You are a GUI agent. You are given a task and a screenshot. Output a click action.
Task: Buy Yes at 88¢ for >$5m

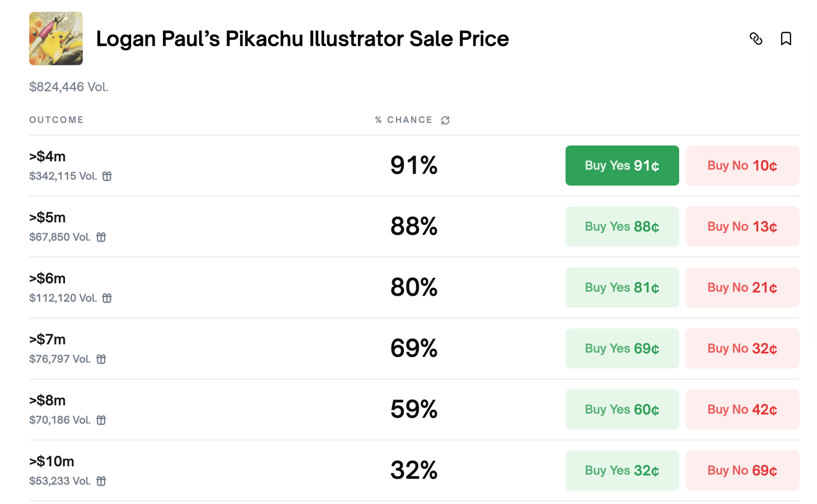[622, 226]
